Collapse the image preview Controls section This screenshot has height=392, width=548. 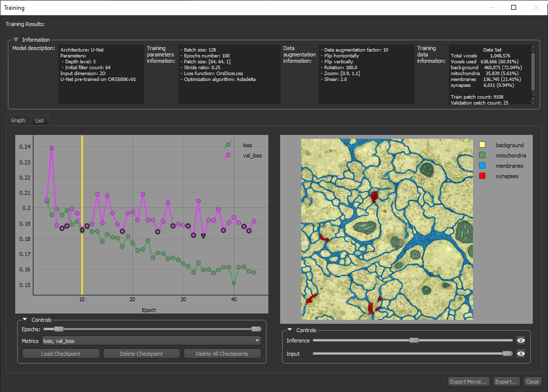[290, 330]
